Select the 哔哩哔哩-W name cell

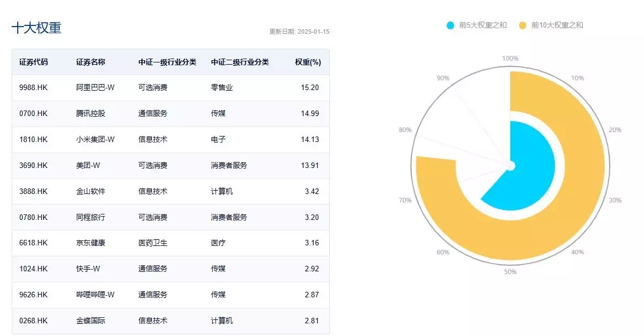click(96, 295)
